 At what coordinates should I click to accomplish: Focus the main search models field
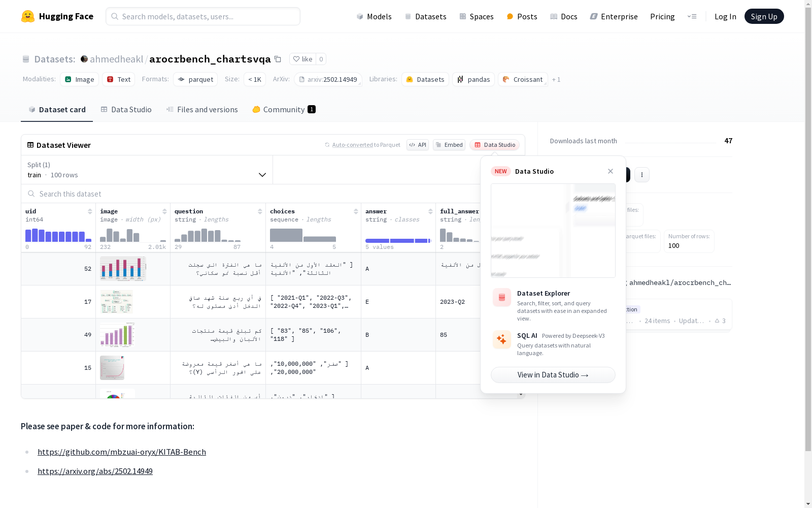[x=203, y=16]
